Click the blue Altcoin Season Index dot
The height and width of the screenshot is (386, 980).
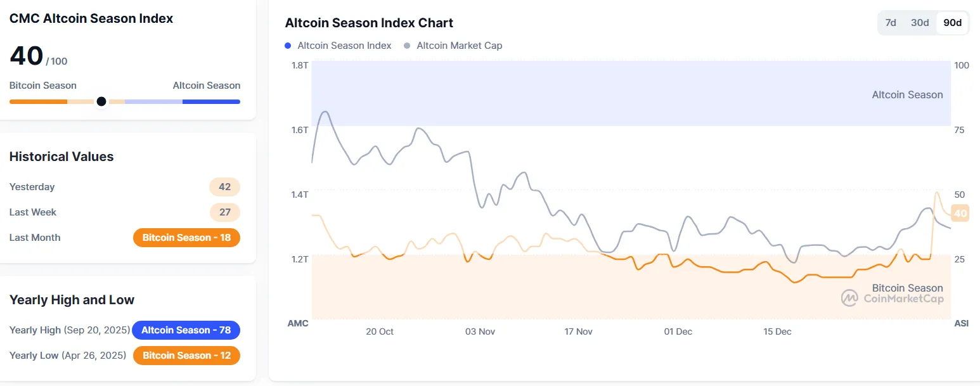coord(288,46)
